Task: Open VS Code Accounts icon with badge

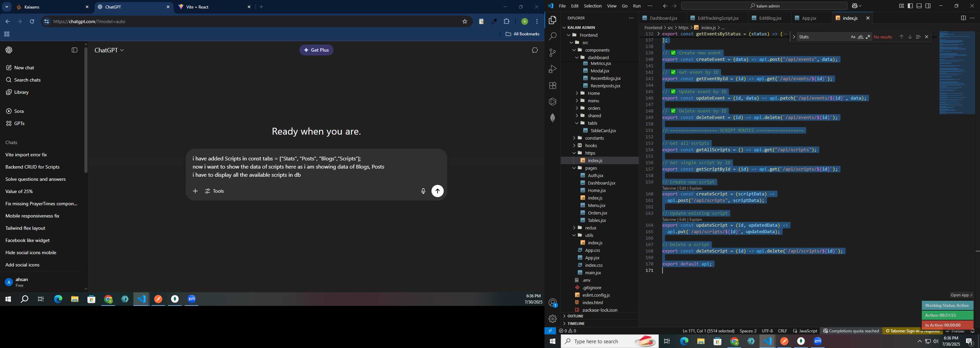Action: coord(552,303)
